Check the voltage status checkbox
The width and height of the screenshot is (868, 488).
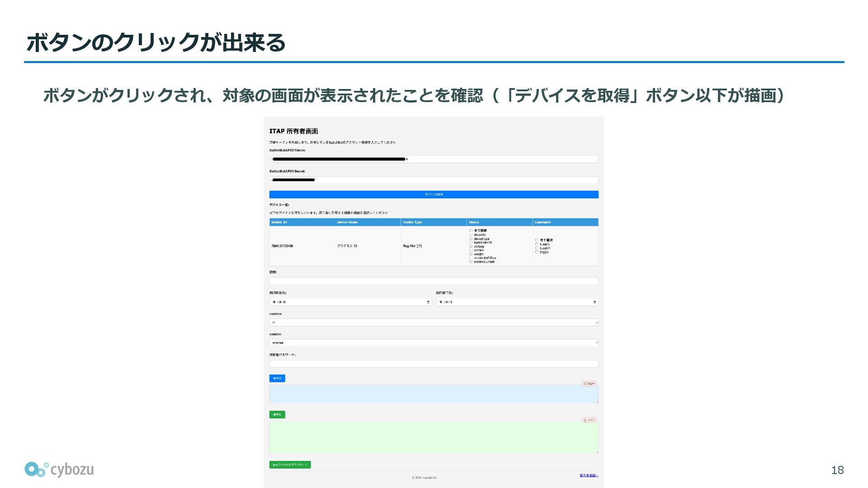(x=471, y=246)
